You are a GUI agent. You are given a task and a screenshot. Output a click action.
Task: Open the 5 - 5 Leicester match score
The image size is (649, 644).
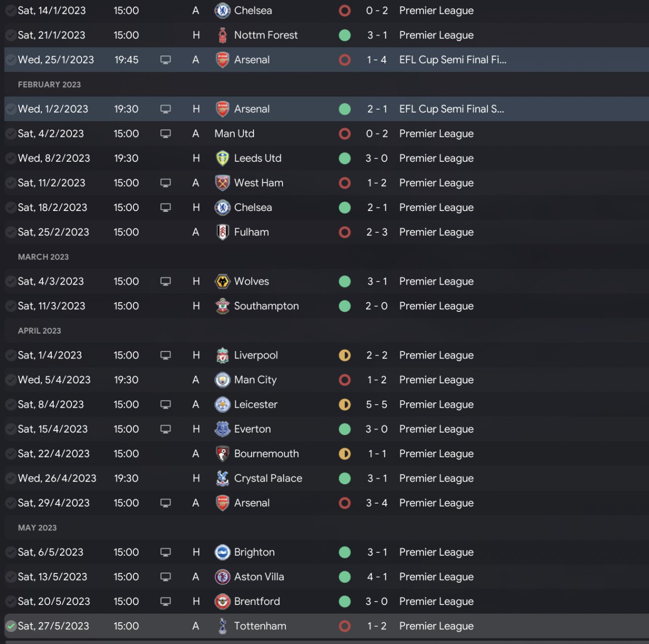point(376,405)
